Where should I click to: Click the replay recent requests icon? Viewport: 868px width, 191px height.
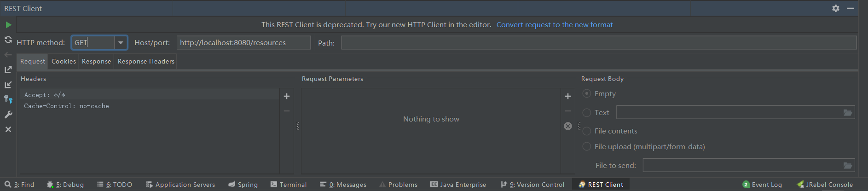[8, 40]
